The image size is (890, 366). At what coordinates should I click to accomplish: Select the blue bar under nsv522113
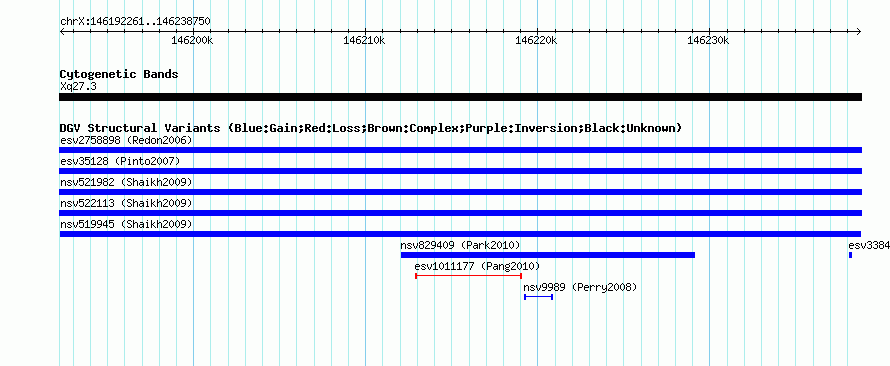[460, 213]
